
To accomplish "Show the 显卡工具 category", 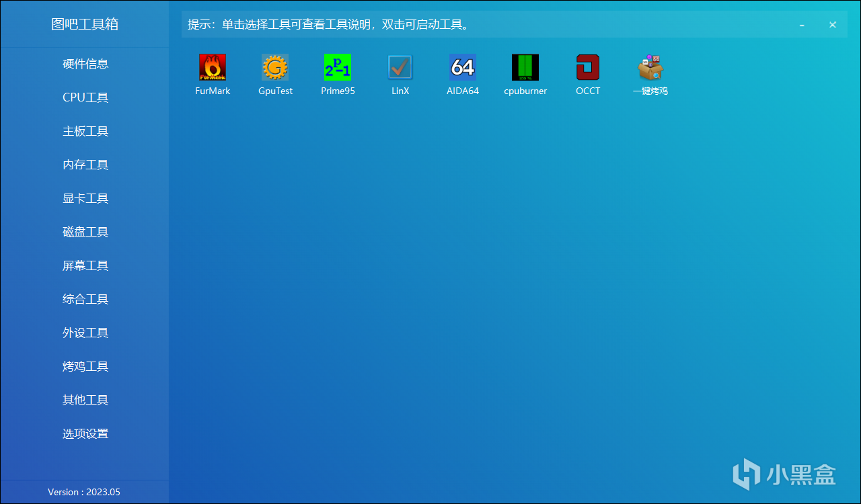I will 85,198.
